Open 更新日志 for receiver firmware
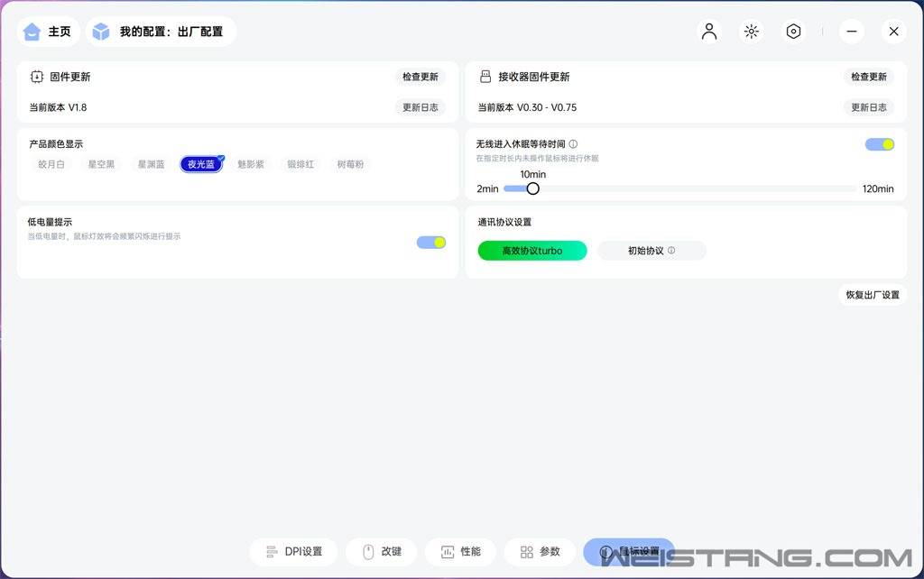Image resolution: width=924 pixels, height=579 pixels. 868,107
